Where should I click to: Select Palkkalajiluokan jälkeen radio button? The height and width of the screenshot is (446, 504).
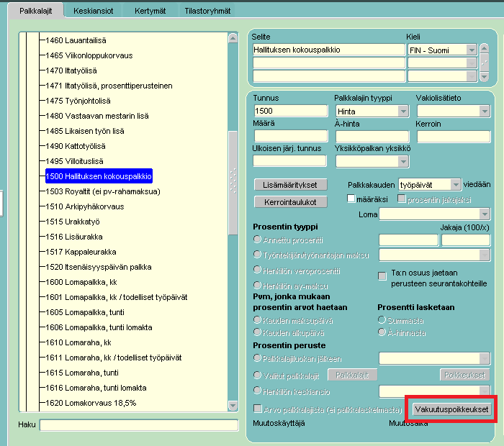(x=257, y=358)
